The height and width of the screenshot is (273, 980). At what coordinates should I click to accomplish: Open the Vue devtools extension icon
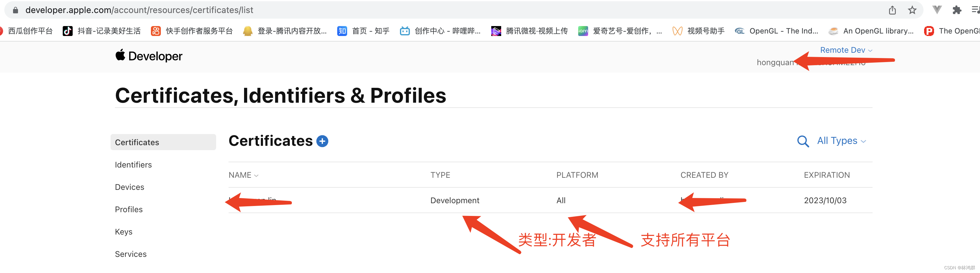point(937,10)
